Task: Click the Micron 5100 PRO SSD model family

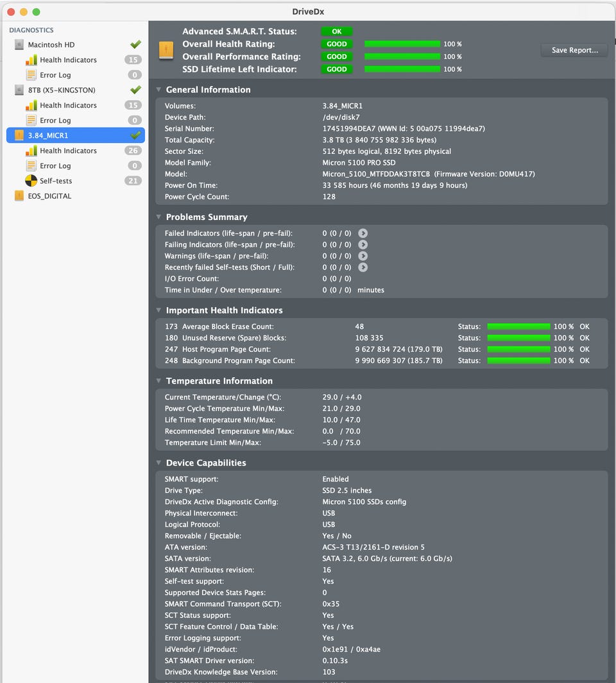Action: pos(359,162)
